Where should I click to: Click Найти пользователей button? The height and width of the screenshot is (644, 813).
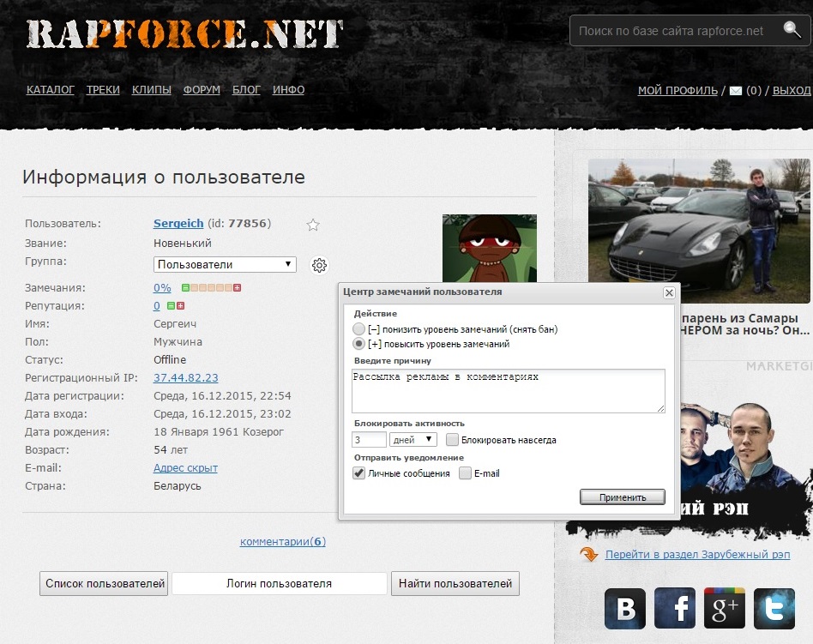point(455,584)
